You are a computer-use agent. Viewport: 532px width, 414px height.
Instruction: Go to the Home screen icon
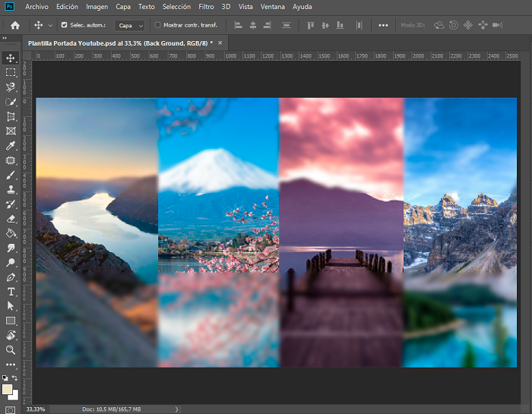tap(15, 25)
